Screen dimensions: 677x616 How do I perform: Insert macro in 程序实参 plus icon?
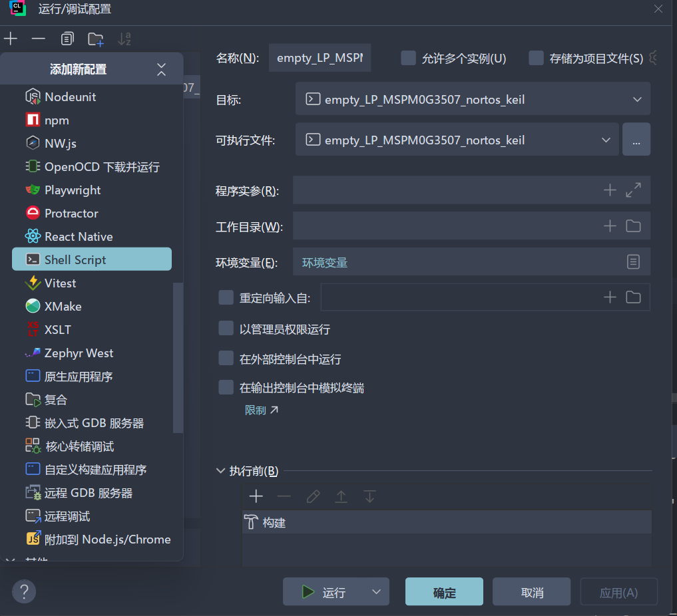point(610,190)
